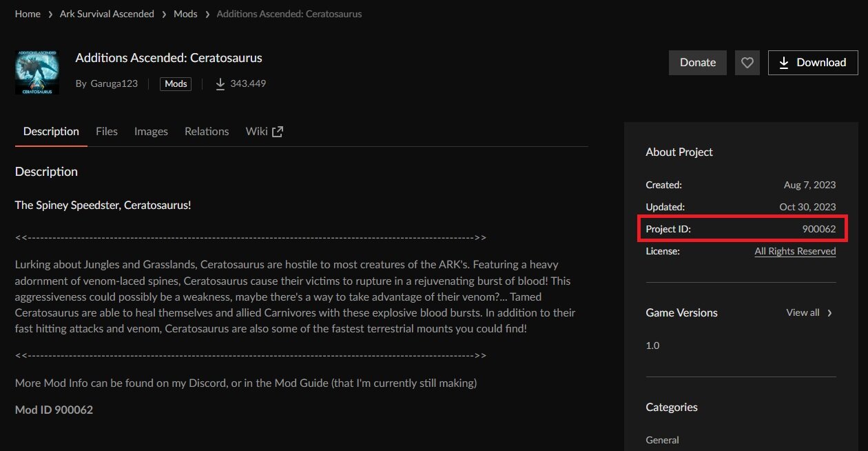Click the General category entry
The height and width of the screenshot is (451, 868).
tap(662, 440)
